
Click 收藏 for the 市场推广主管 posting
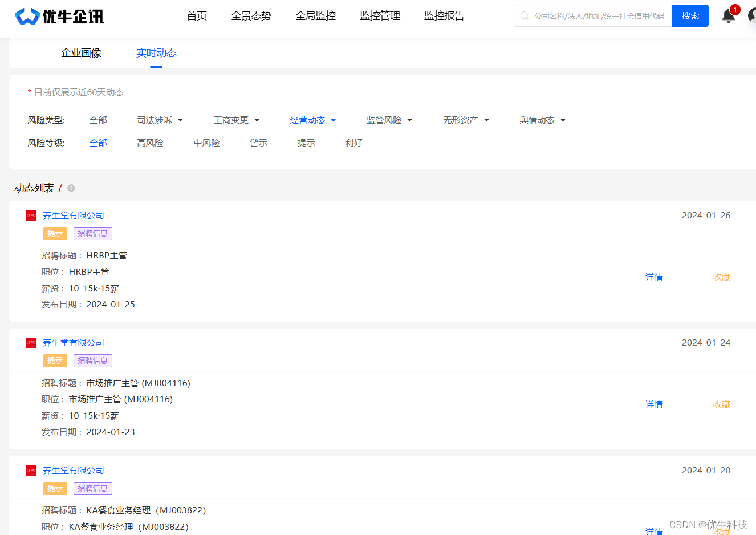coord(722,404)
